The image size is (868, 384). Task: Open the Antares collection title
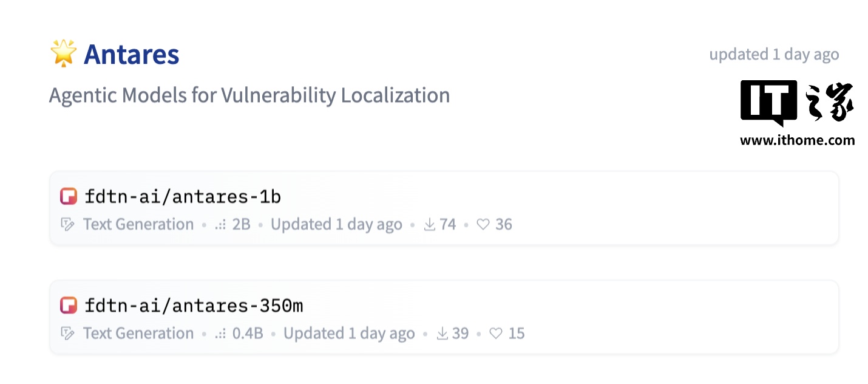131,54
